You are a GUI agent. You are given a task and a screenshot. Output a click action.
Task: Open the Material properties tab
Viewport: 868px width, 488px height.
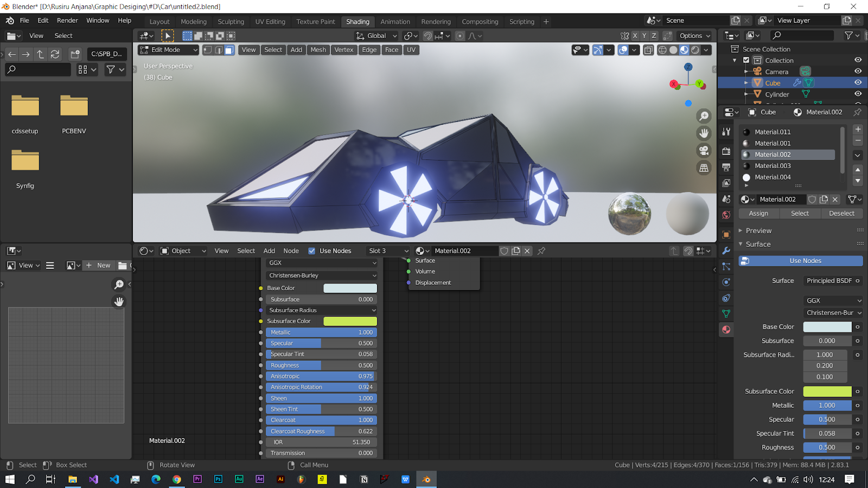pyautogui.click(x=726, y=329)
